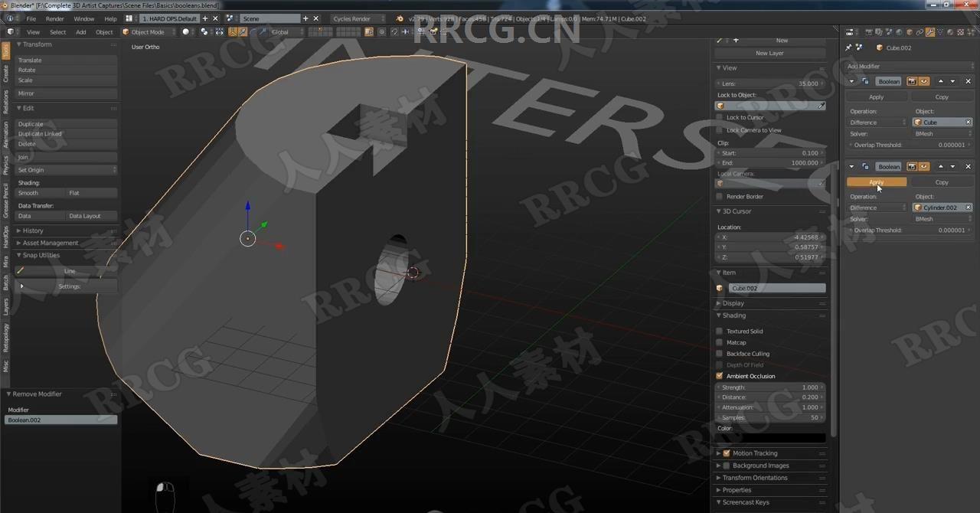Screen dimensions: 980x513
Task: Enable Lock Camera to View checkbox
Action: (x=720, y=130)
